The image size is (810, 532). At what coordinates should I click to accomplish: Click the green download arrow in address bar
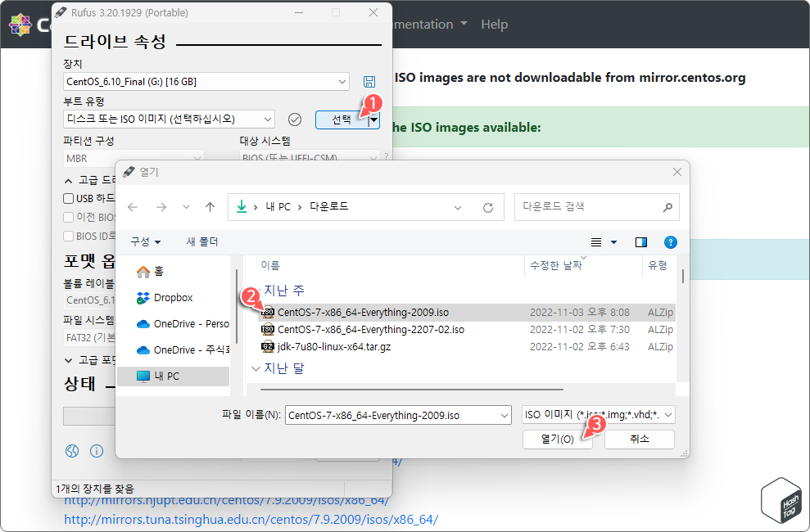pos(242,206)
